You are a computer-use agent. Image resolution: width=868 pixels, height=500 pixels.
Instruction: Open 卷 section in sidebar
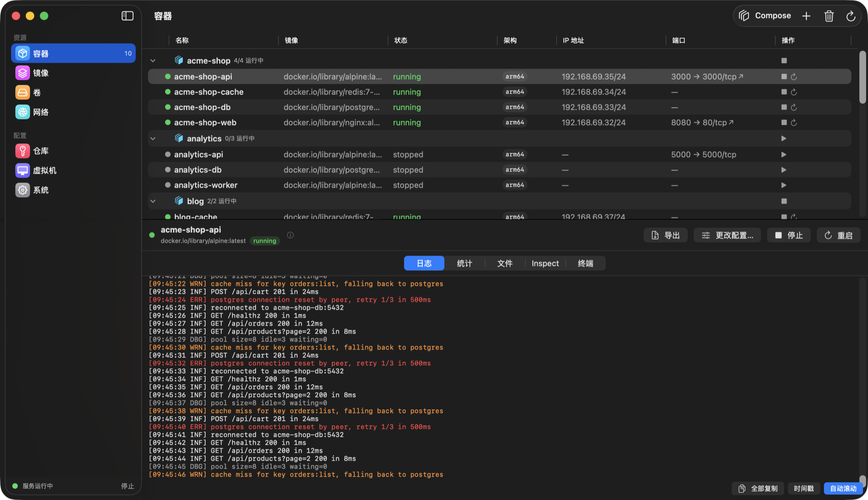[x=73, y=92]
